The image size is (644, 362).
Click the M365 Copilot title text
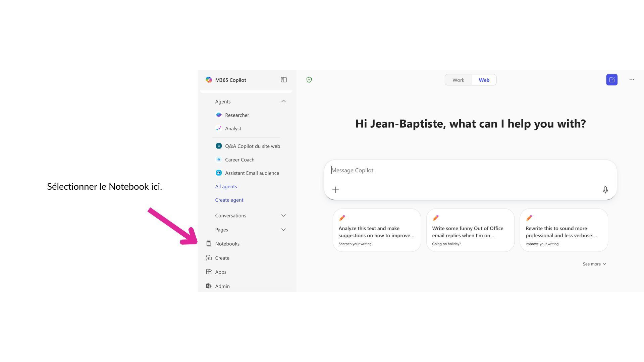tap(230, 80)
